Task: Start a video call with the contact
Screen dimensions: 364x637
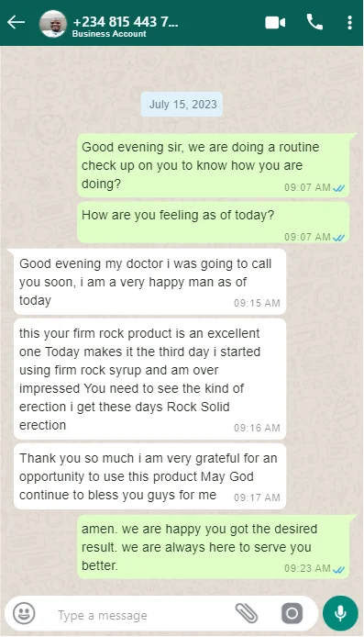Action: click(x=275, y=23)
